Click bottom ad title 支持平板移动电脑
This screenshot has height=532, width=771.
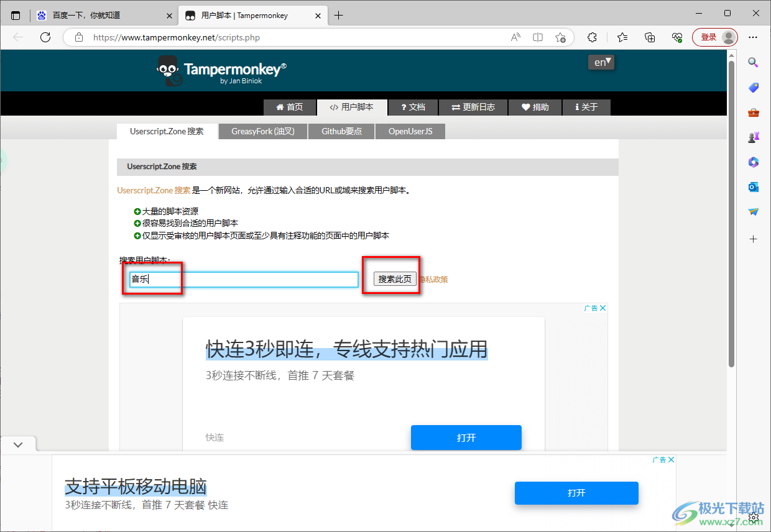(x=136, y=486)
